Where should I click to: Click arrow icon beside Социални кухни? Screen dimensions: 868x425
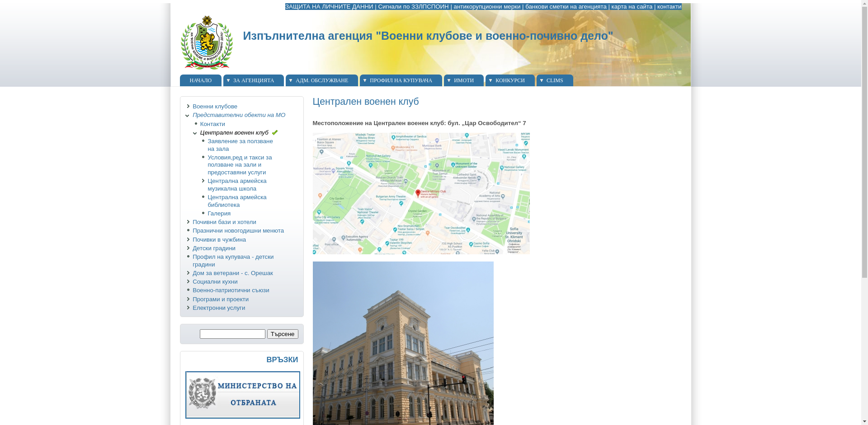189,281
